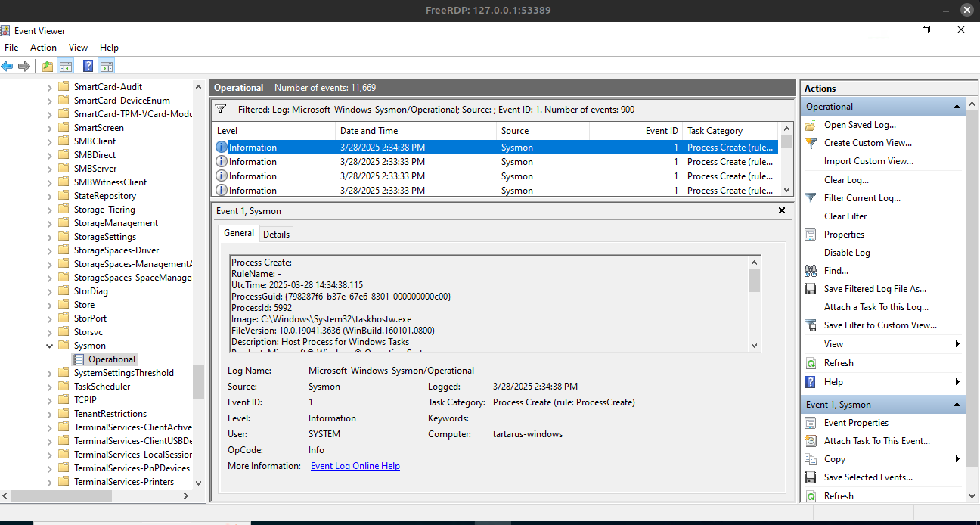
Task: Click the blue Help question-mark toolbar icon
Action: tap(88, 67)
